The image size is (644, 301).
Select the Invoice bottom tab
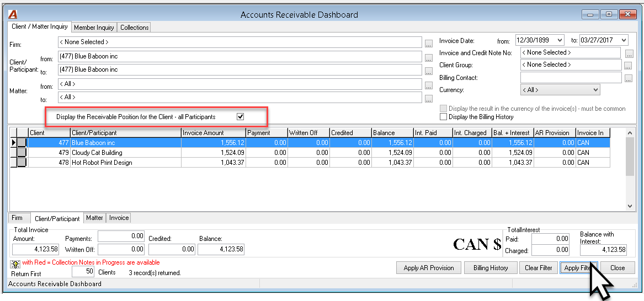pos(119,218)
